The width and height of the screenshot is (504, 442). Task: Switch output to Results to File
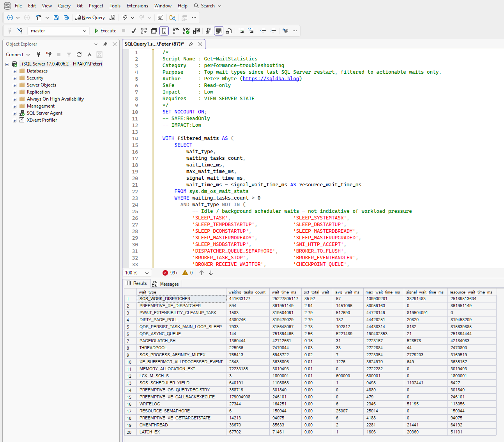(229, 31)
